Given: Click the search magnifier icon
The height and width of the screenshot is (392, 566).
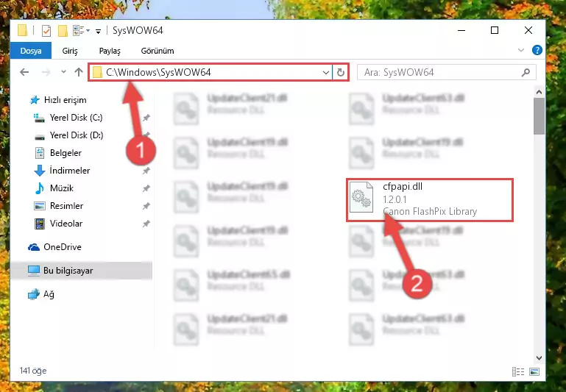Looking at the screenshot, I should tap(526, 73).
